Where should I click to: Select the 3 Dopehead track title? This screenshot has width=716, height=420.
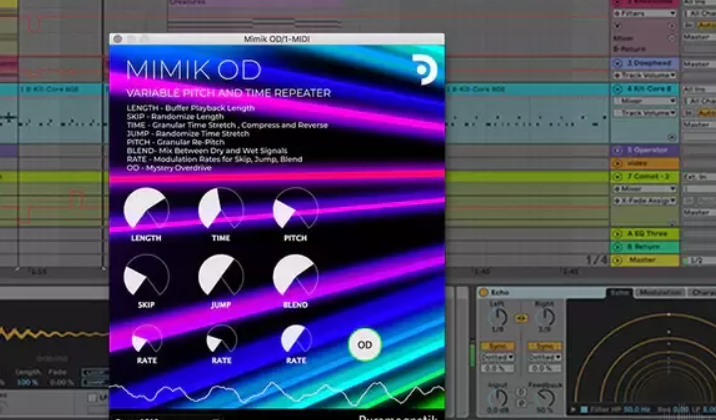coord(649,63)
